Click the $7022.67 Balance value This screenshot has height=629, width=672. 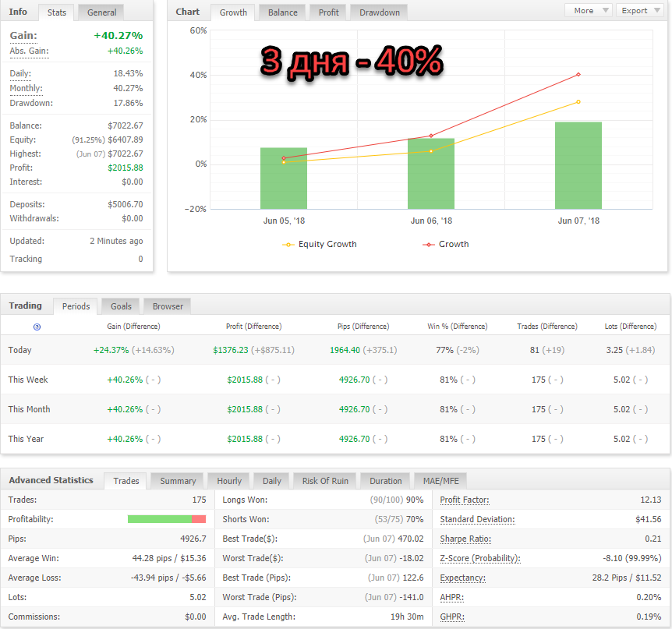(x=126, y=126)
